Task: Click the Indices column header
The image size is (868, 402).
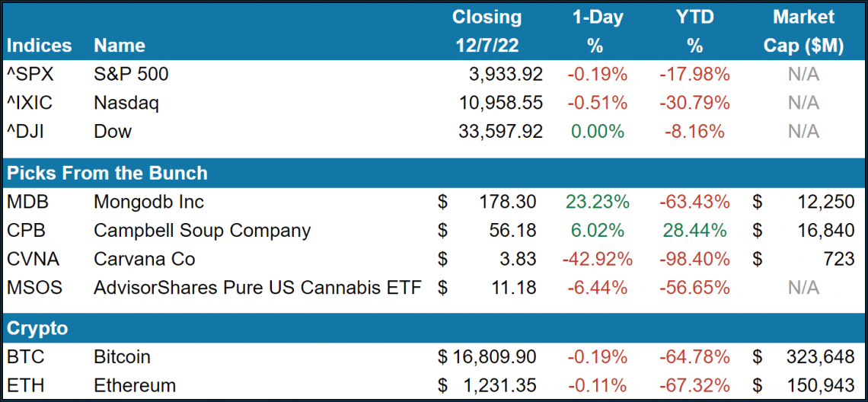Action: 39,46
